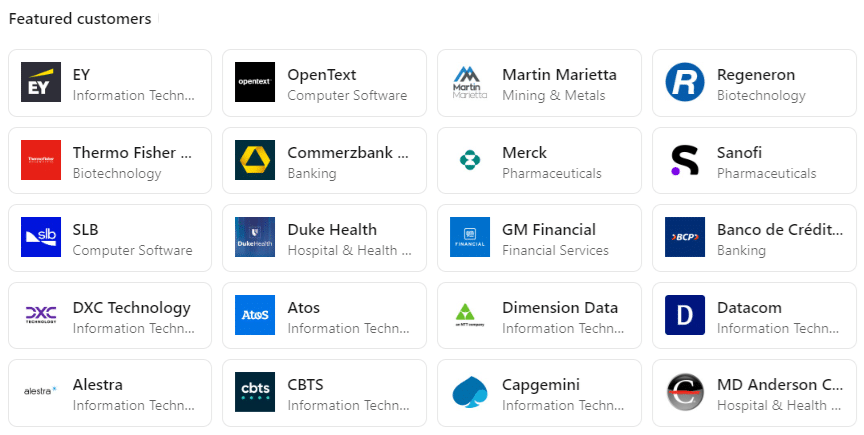The height and width of the screenshot is (435, 864).
Task: Open the Thermo Fisher customer name link
Action: point(132,153)
